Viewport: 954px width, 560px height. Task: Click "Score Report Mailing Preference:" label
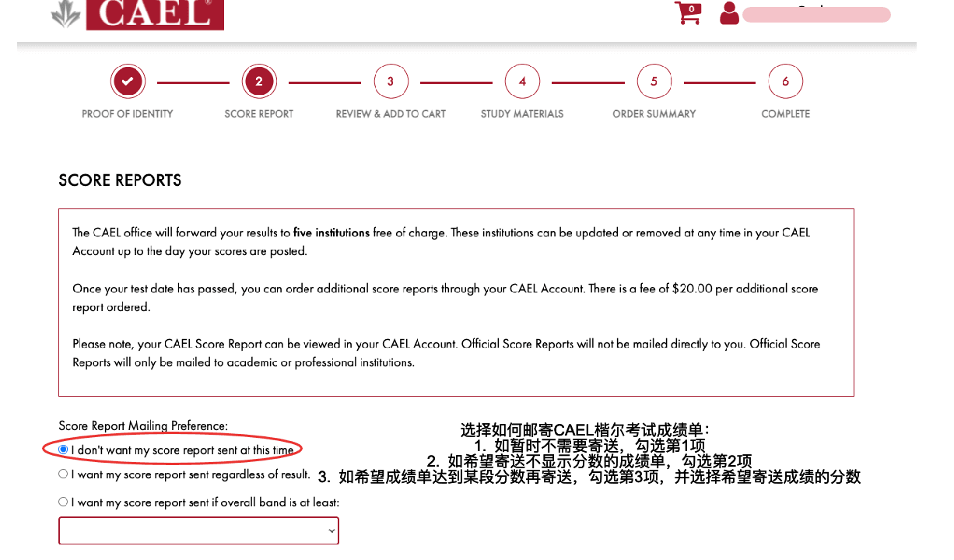pos(143,426)
